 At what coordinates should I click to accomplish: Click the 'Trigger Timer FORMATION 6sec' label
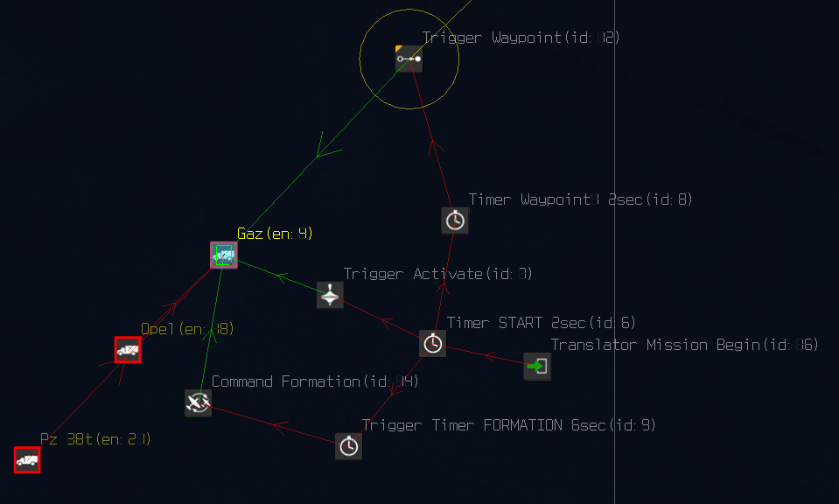508,425
